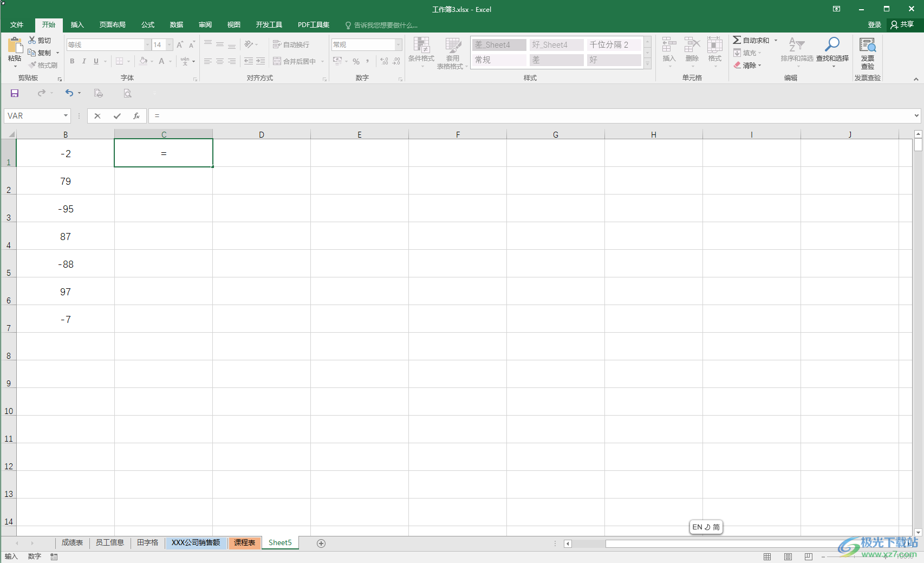Expand the formula bar

916,116
